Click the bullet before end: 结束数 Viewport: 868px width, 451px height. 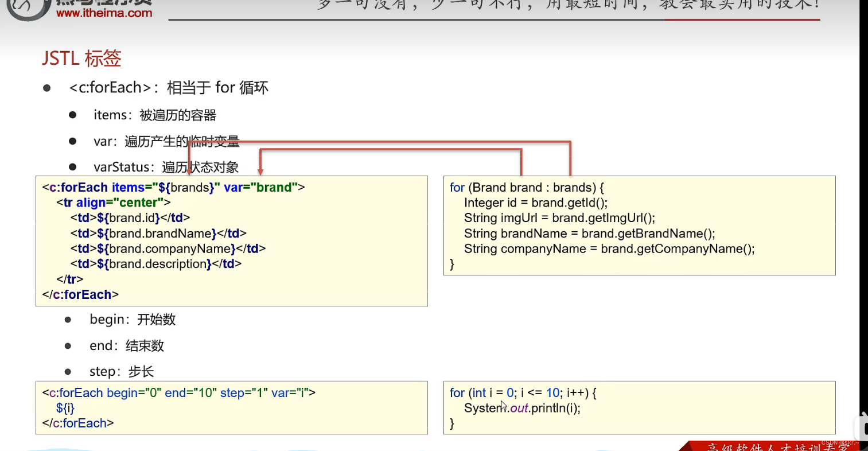pos(68,345)
